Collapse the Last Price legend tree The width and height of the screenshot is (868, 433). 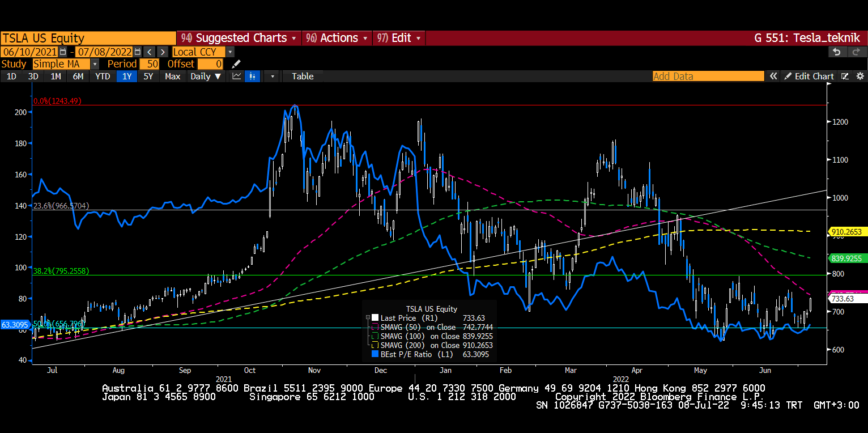pyautogui.click(x=368, y=319)
